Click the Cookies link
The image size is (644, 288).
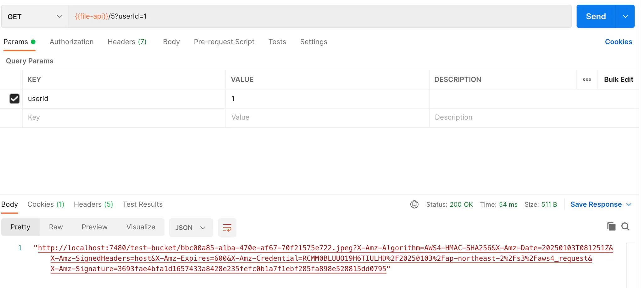coord(619,42)
